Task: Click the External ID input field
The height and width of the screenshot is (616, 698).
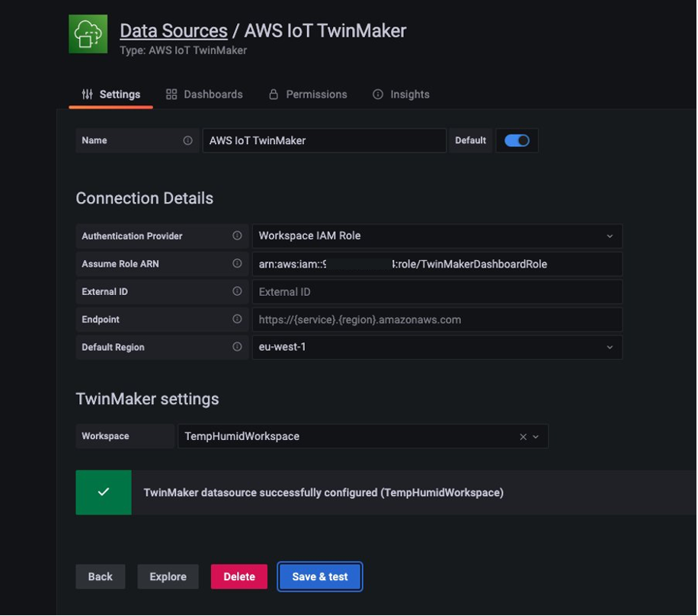Action: (x=437, y=292)
